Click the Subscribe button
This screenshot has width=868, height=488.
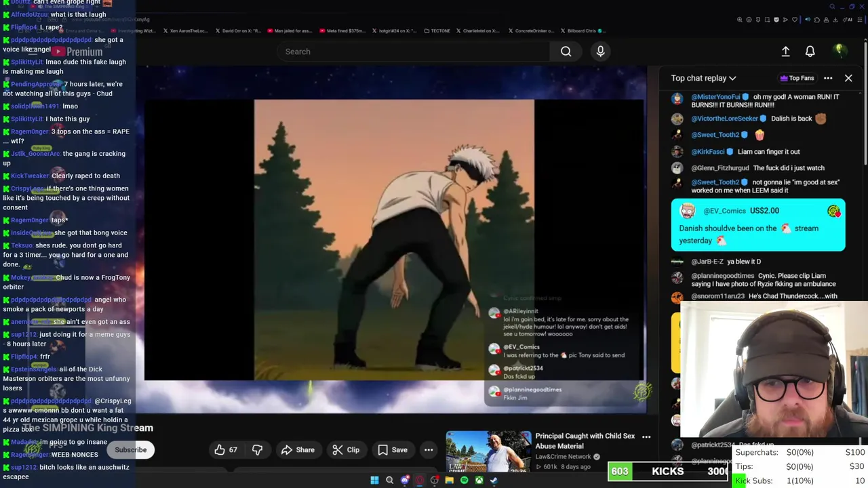point(130,450)
